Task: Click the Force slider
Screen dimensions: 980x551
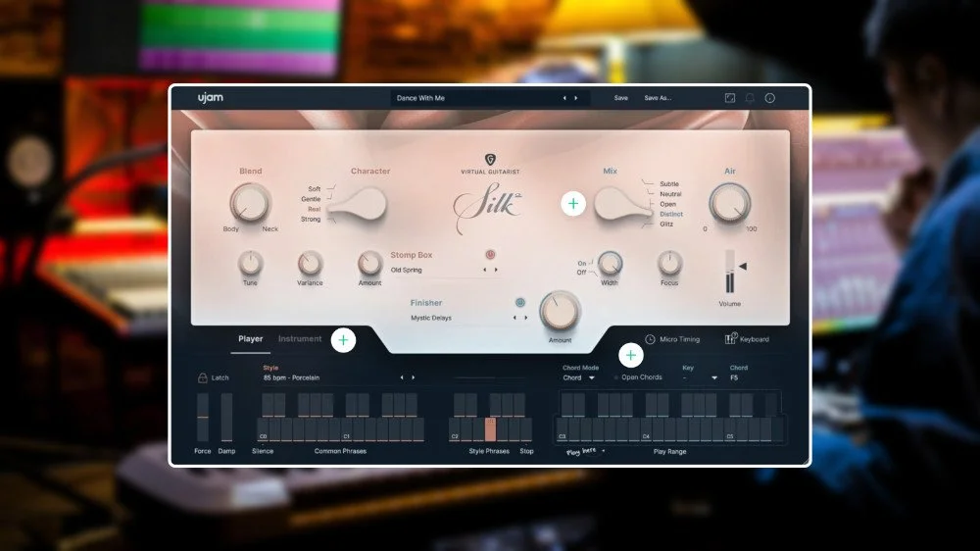Action: coord(203,417)
